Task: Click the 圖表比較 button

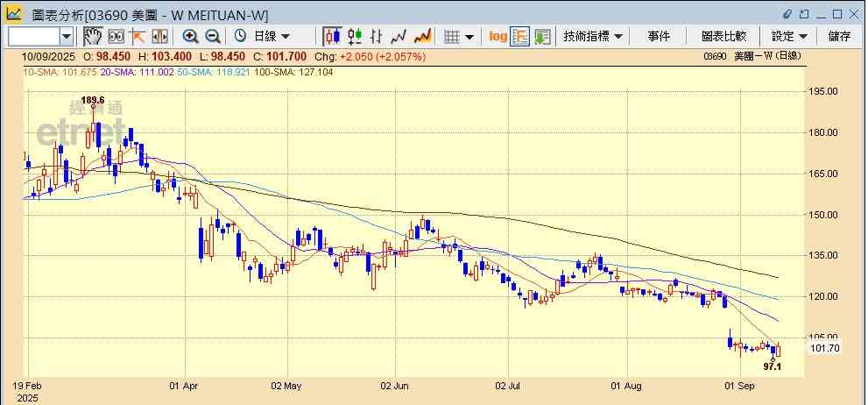Action: point(723,37)
